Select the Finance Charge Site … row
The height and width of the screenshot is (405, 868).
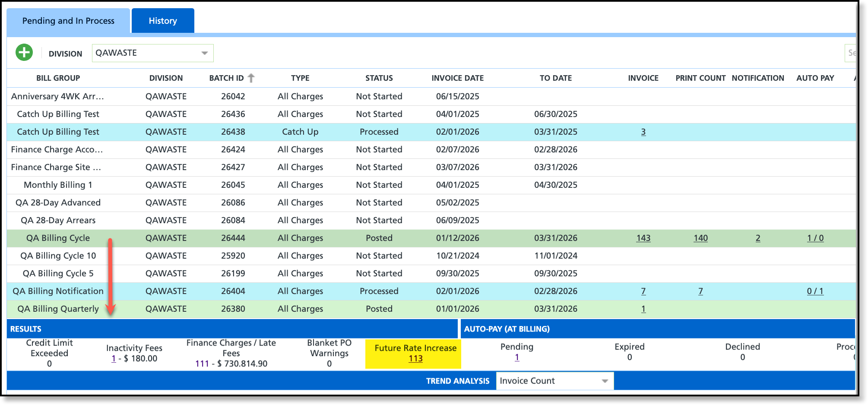[x=431, y=168]
